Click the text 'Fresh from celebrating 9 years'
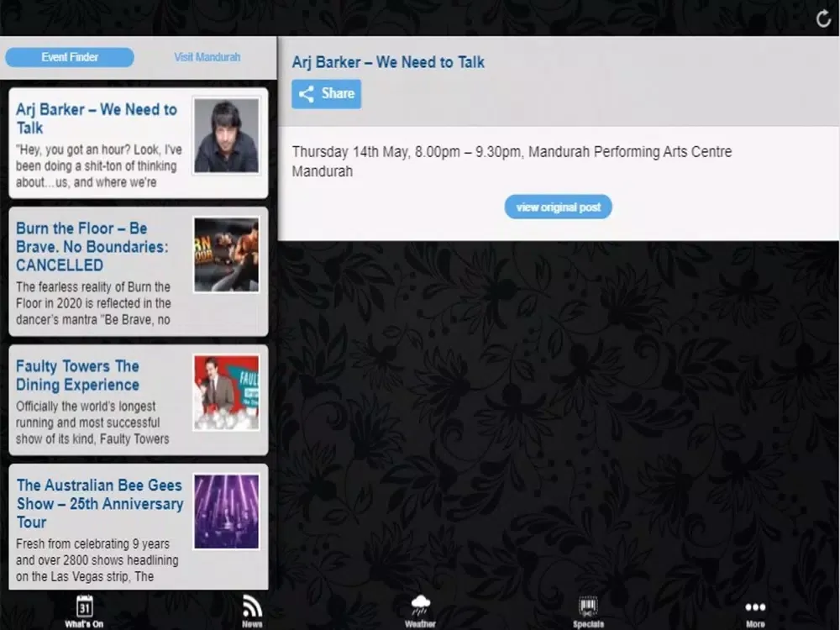Screen dimensions: 840x630 [92, 544]
